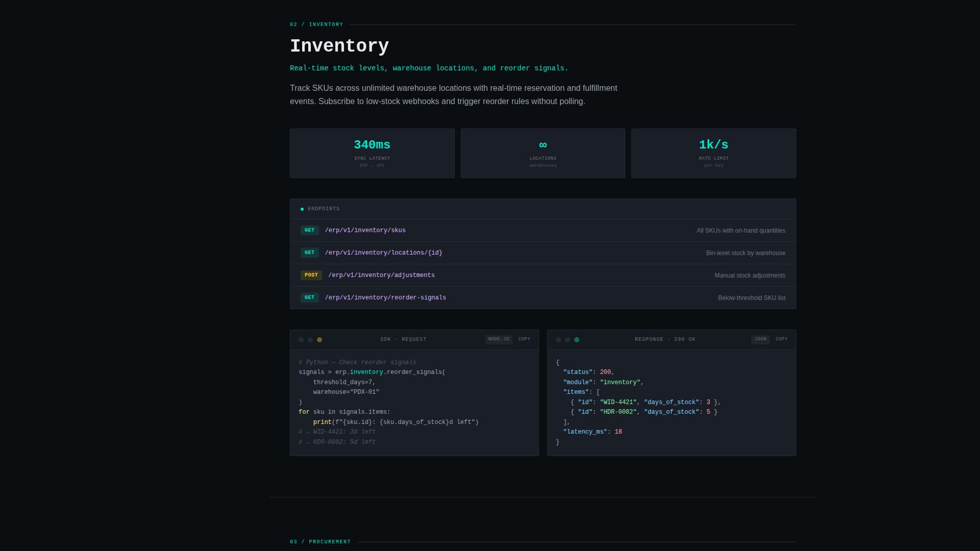Click the 'Real-time stock levels' tagline
This screenshot has height=551, width=980.
coord(429,68)
